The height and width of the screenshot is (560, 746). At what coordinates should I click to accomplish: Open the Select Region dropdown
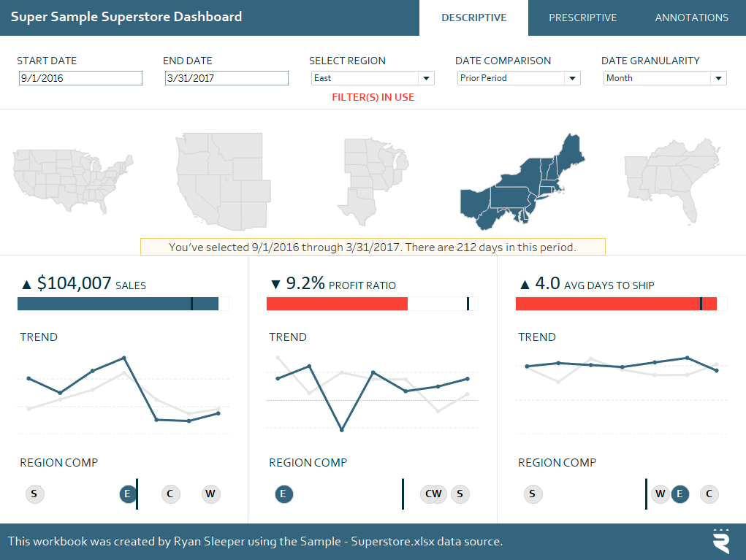click(x=426, y=77)
